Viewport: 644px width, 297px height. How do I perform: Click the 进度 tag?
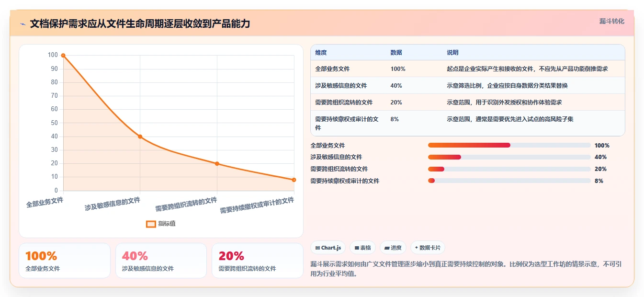[x=393, y=248]
